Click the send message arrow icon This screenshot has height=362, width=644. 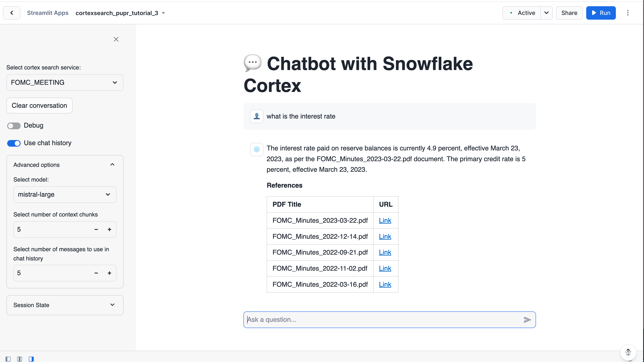[x=527, y=320]
